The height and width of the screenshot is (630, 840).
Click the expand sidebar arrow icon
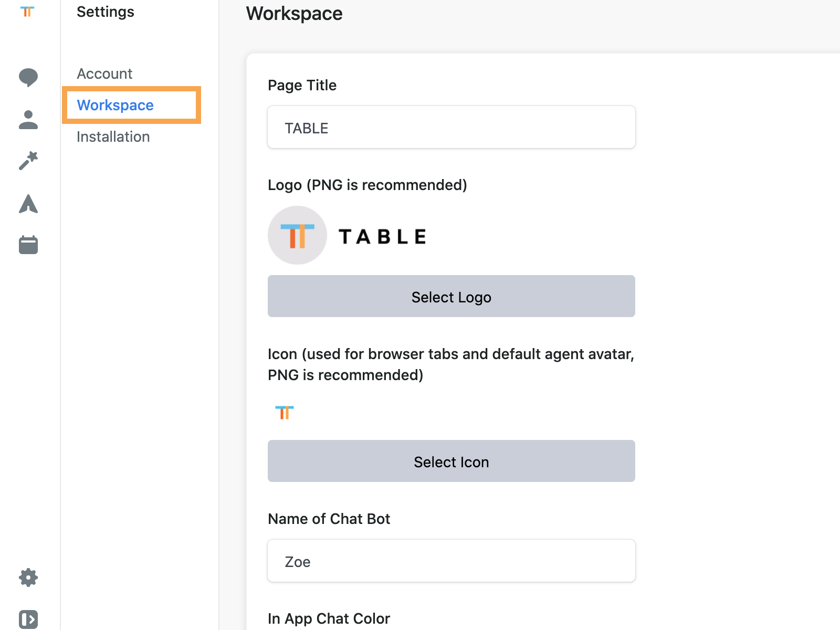pos(28,619)
